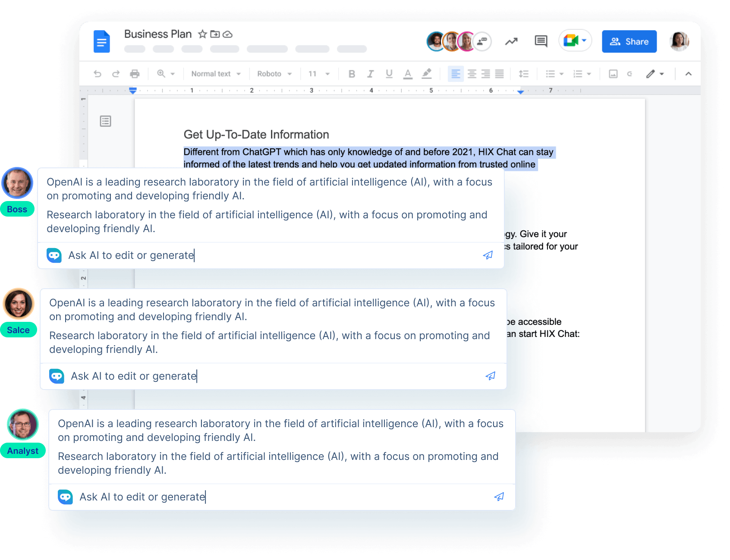Image resolution: width=730 pixels, height=560 pixels.
Task: Print the Business Plan document
Action: 135,73
